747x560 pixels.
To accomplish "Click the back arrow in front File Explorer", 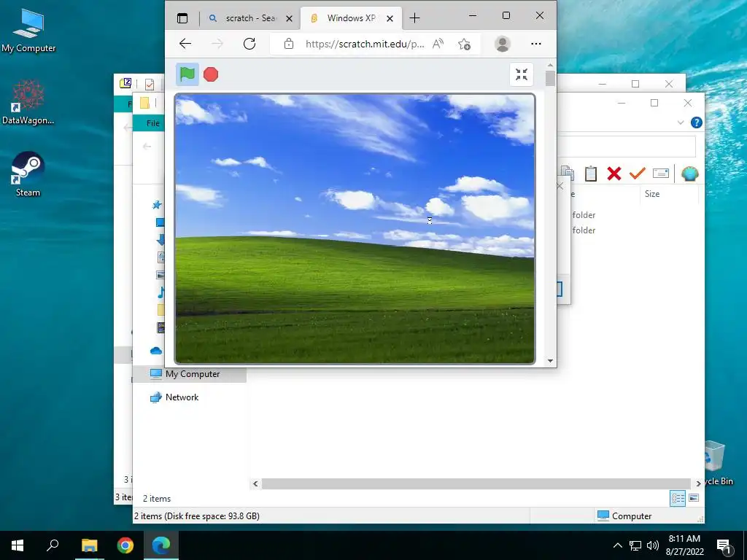I will click(147, 147).
